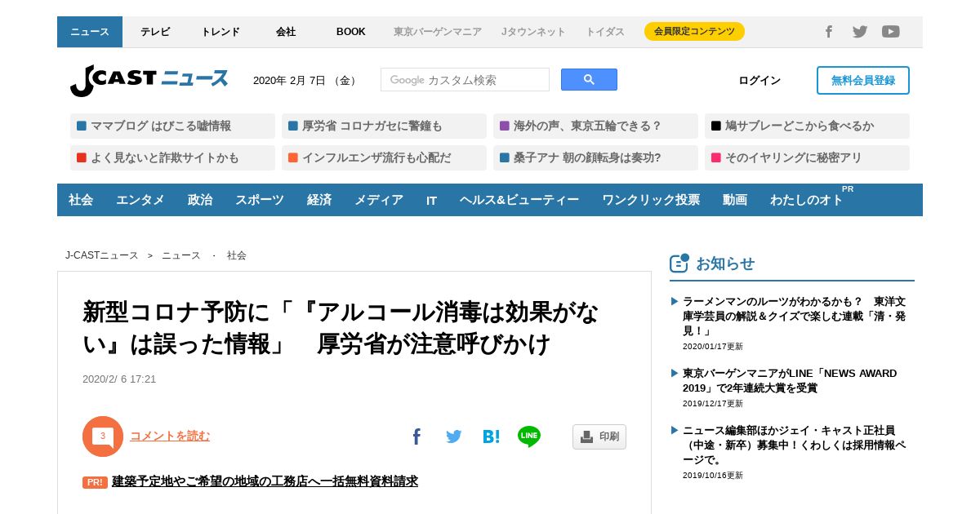Click notice date 2019/10/16更新
This screenshot has height=514, width=980.
coord(713,475)
